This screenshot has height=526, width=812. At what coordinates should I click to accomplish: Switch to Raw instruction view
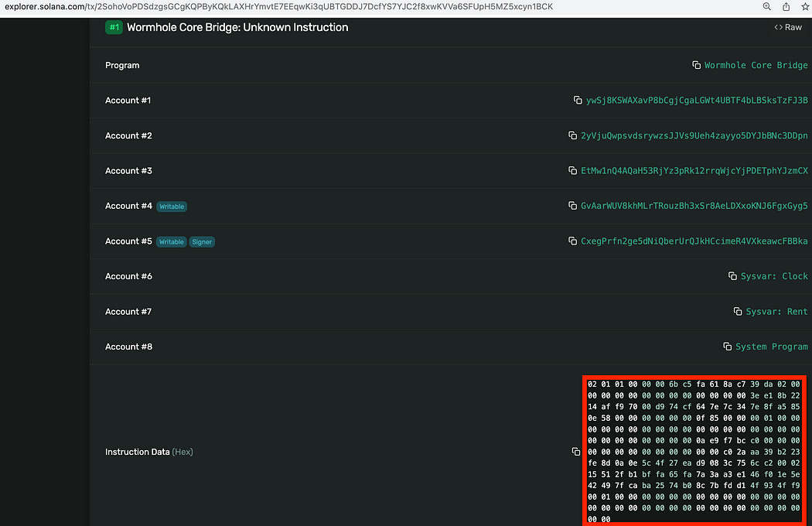point(788,28)
